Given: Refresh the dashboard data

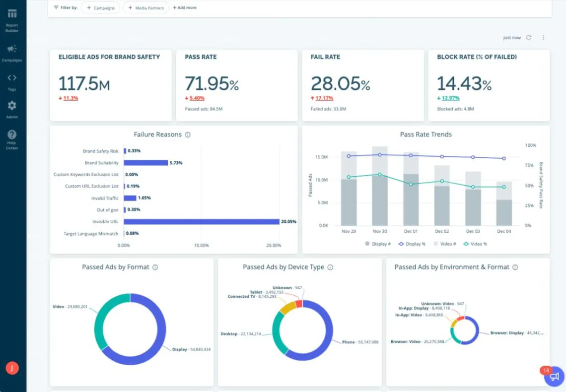Looking at the screenshot, I should pos(528,37).
